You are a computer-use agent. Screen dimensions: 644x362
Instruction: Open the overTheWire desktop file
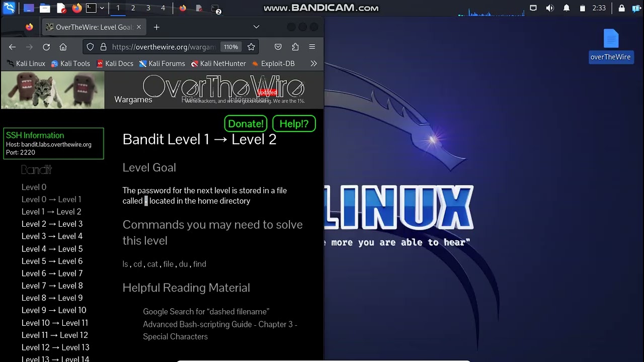pyautogui.click(x=610, y=45)
